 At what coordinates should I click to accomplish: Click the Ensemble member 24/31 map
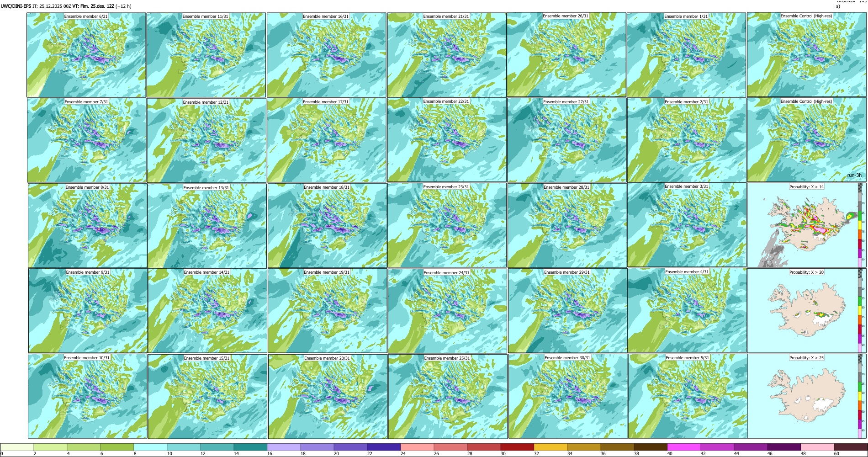tap(447, 311)
